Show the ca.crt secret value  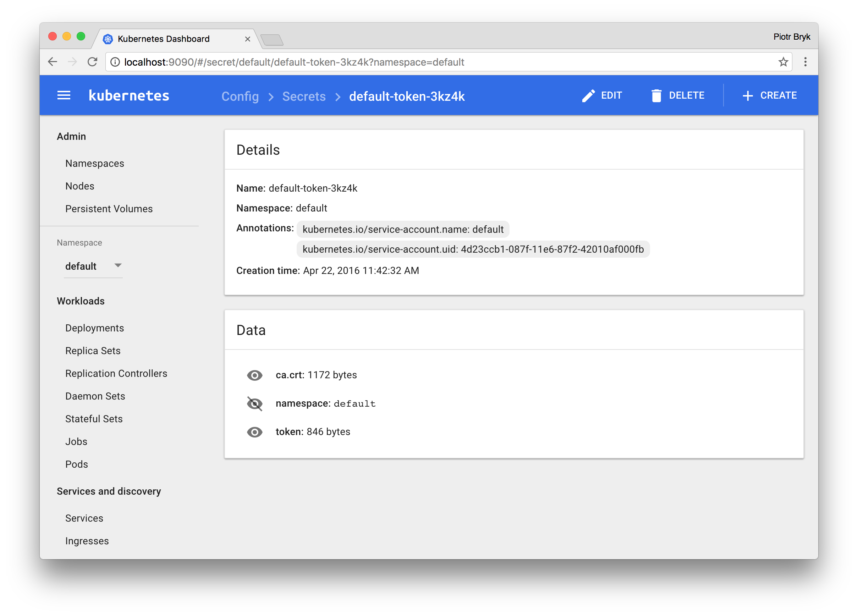[255, 375]
